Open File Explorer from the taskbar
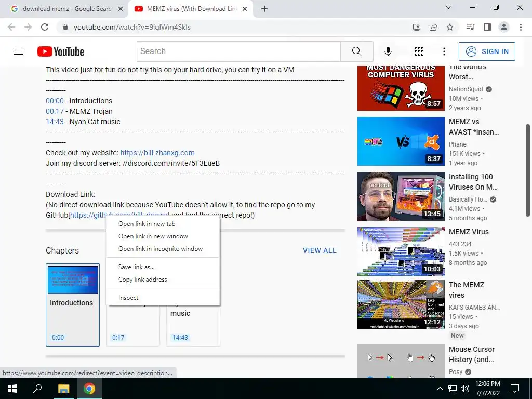The height and width of the screenshot is (399, 532). tap(63, 389)
